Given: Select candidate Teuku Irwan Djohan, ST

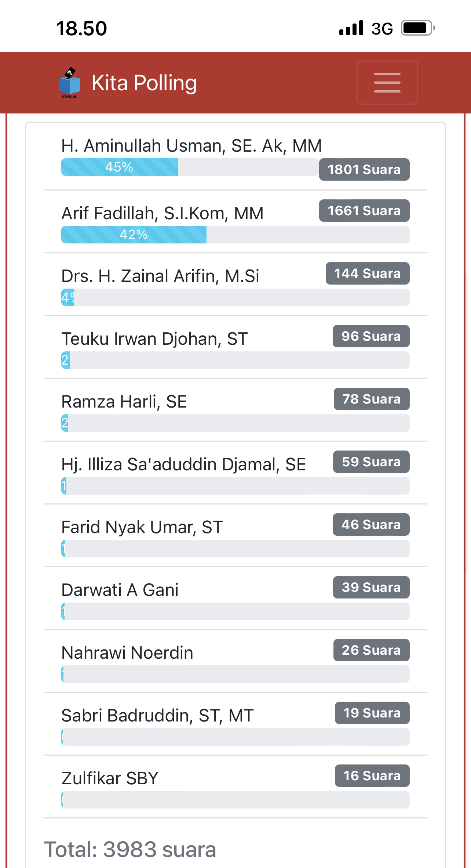Looking at the screenshot, I should point(154,339).
